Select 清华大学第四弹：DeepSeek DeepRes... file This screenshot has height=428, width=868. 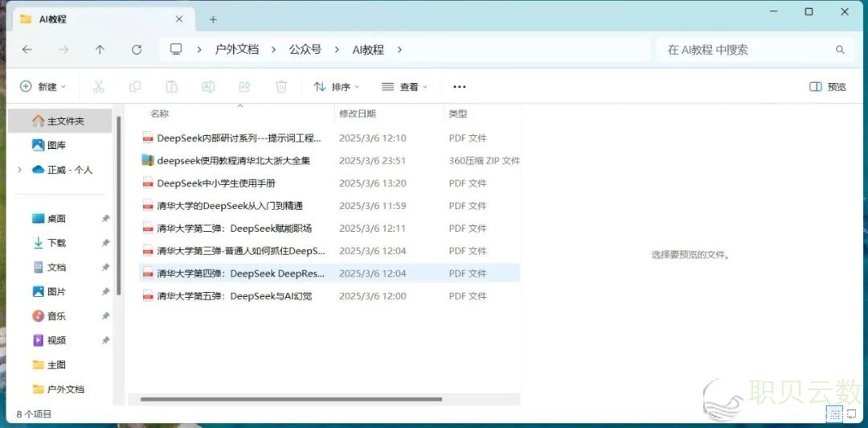(x=330, y=274)
